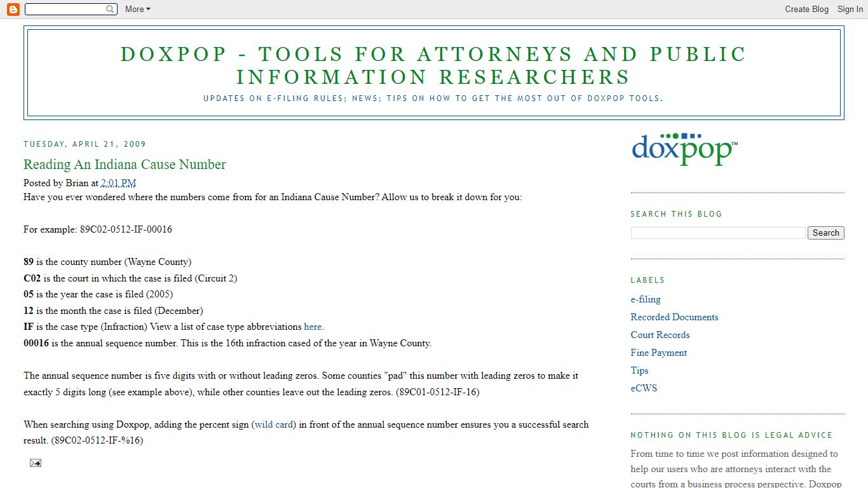Click the Nothing On This Blog Is Legal Advice heading
The height and width of the screenshot is (488, 868).
[731, 435]
